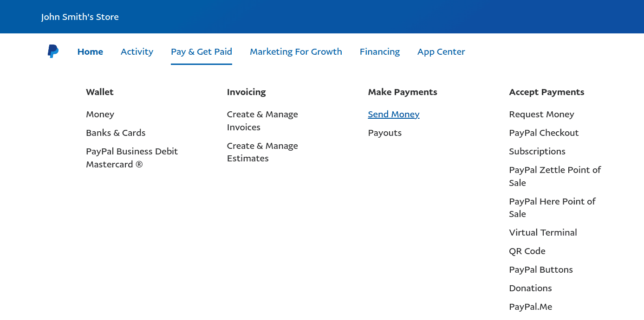
Task: Select the QR Code option
Action: point(527,251)
